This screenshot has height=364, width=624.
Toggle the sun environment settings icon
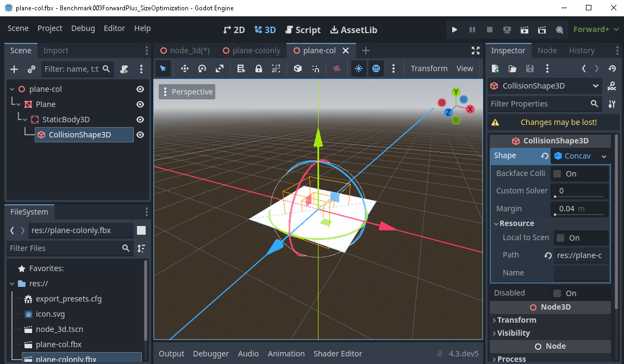[x=359, y=68]
